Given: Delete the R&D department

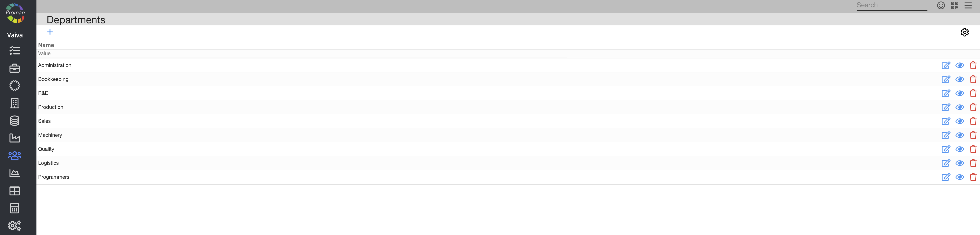Looking at the screenshot, I should click(973, 93).
